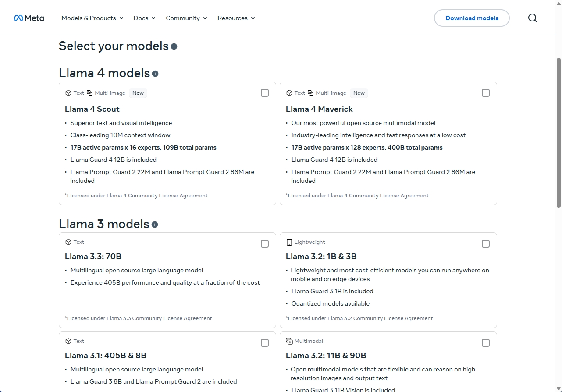Open the Docs dropdown menu
This screenshot has height=392, width=562.
point(144,18)
